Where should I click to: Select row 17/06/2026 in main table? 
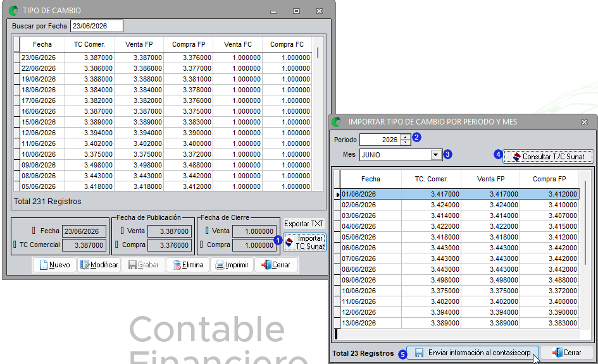pyautogui.click(x=166, y=100)
